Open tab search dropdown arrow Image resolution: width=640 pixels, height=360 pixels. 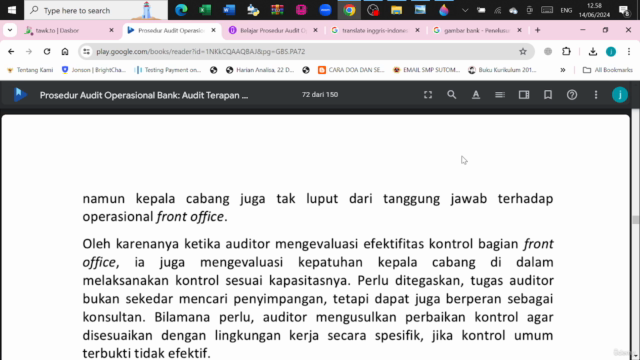click(x=10, y=30)
